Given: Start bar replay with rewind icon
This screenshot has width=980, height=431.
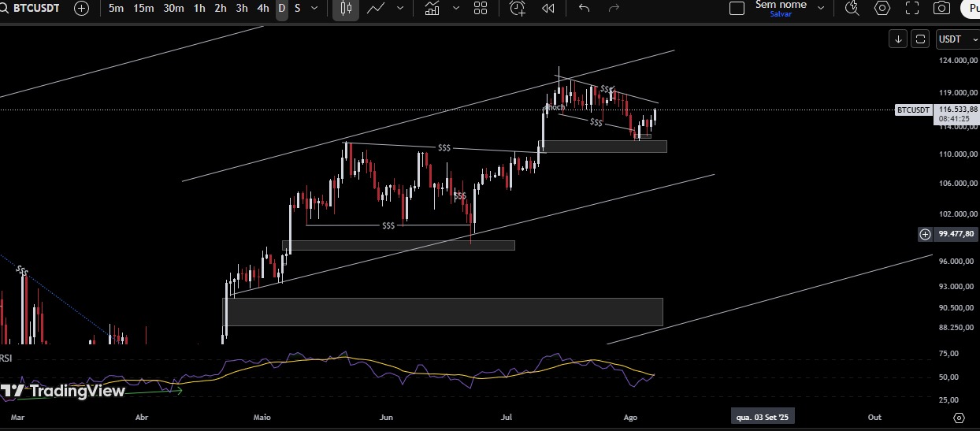Looking at the screenshot, I should click(x=548, y=9).
